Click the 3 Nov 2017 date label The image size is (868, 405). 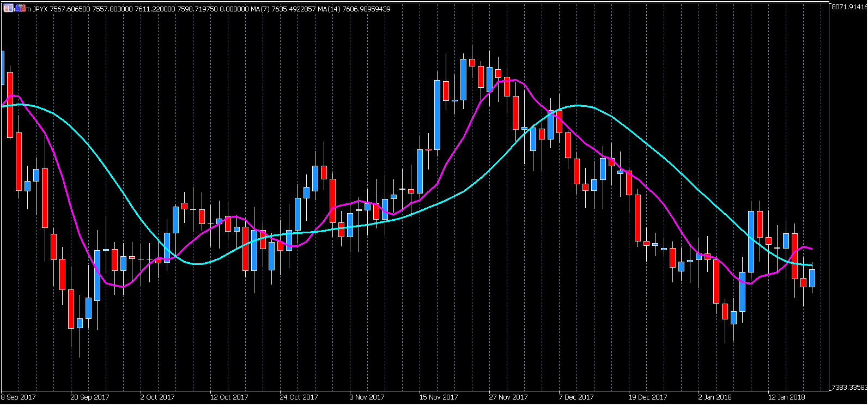[367, 397]
